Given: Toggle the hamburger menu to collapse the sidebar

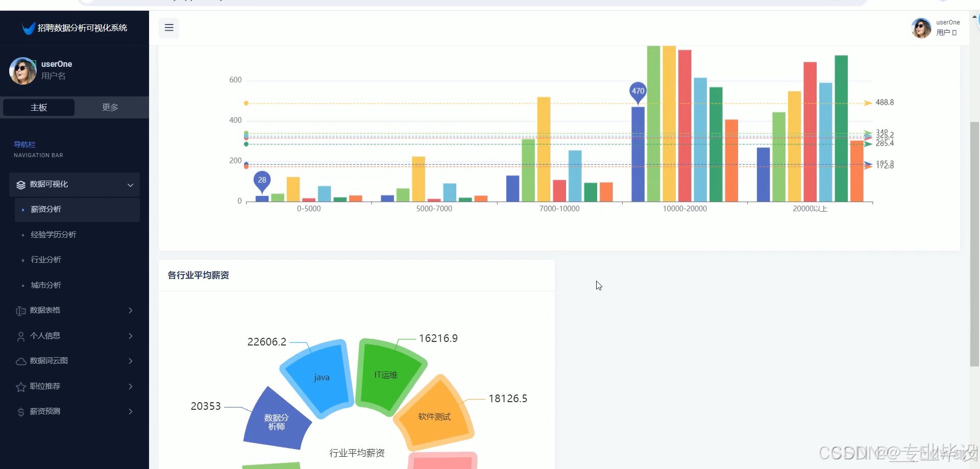Looking at the screenshot, I should (169, 28).
